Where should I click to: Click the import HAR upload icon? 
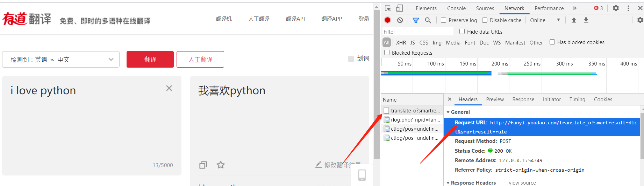tap(574, 20)
